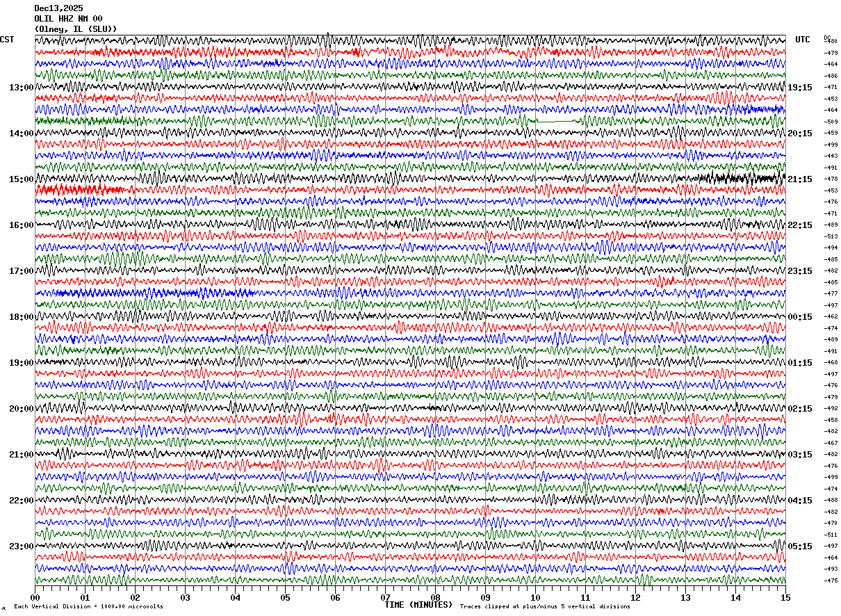Viewport: 841px width, 616px height.
Task: Click the CST time label "13:00"
Action: pyautogui.click(x=21, y=88)
